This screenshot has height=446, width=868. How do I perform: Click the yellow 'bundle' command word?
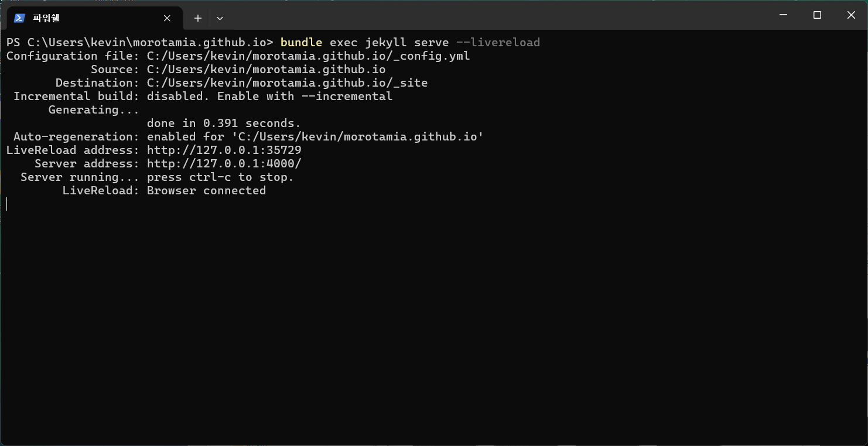301,43
